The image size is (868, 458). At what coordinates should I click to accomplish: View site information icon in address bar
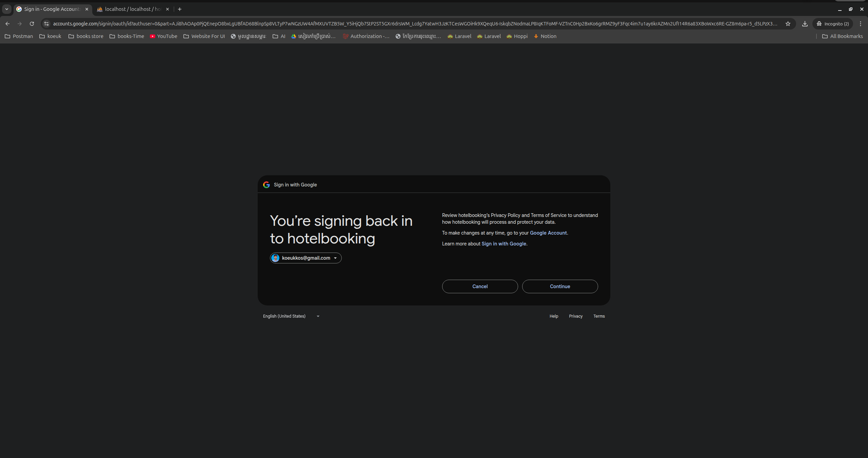46,24
